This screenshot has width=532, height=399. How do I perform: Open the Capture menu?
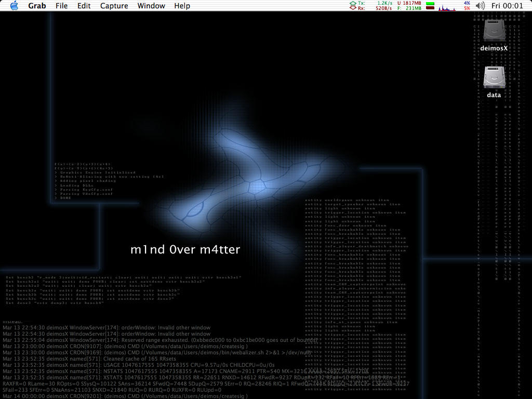pos(114,6)
